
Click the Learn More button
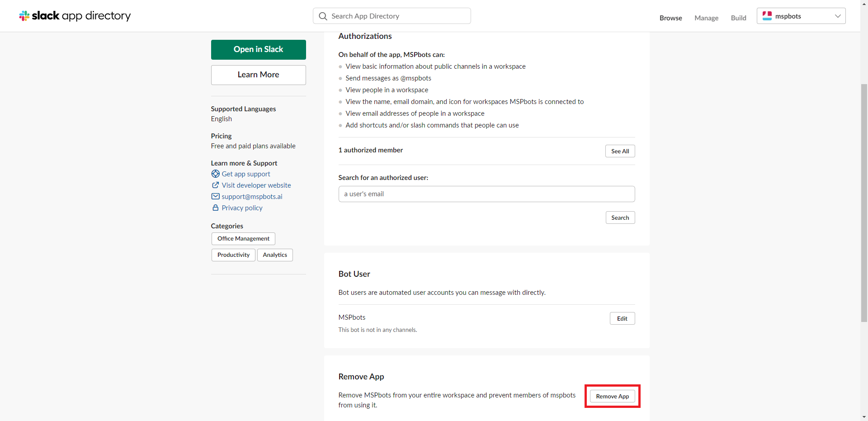coord(258,75)
